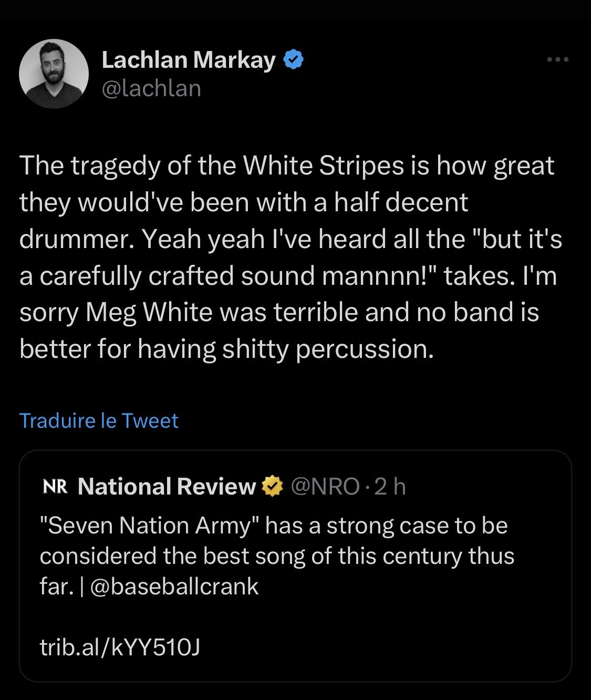Screen dimensions: 591x700
Task: Tap the blue verified badge
Action: point(293,60)
